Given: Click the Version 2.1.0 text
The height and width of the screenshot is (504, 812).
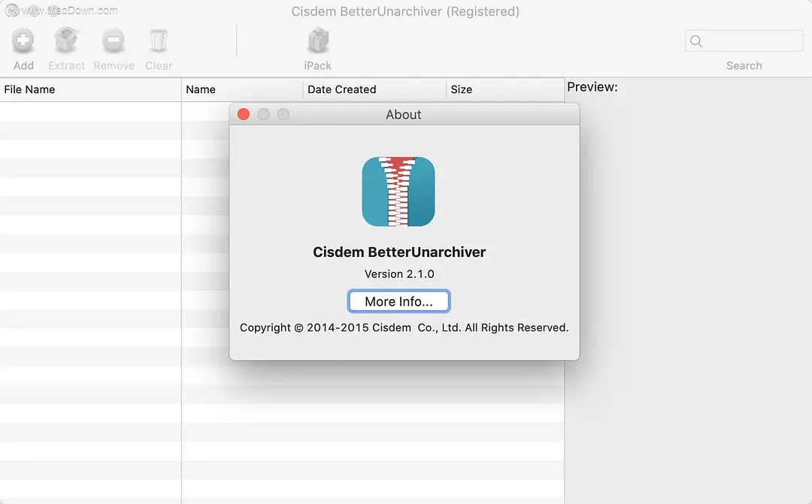Looking at the screenshot, I should pyautogui.click(x=399, y=273).
